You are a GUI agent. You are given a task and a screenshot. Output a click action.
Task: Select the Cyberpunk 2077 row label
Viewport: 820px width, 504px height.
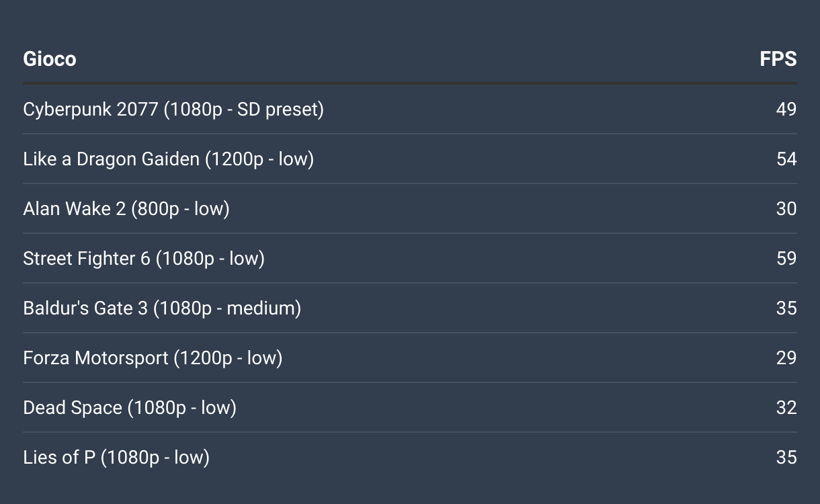(173, 109)
